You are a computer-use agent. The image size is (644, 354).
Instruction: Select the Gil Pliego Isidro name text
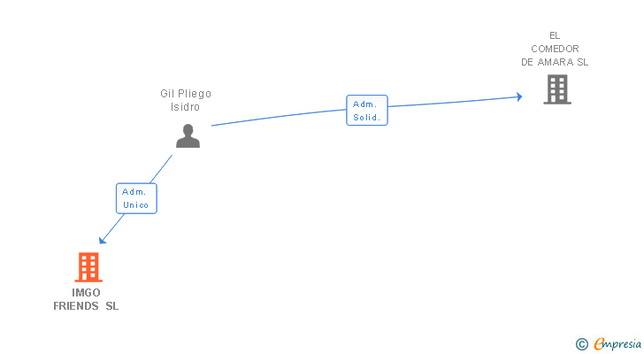pos(186,100)
